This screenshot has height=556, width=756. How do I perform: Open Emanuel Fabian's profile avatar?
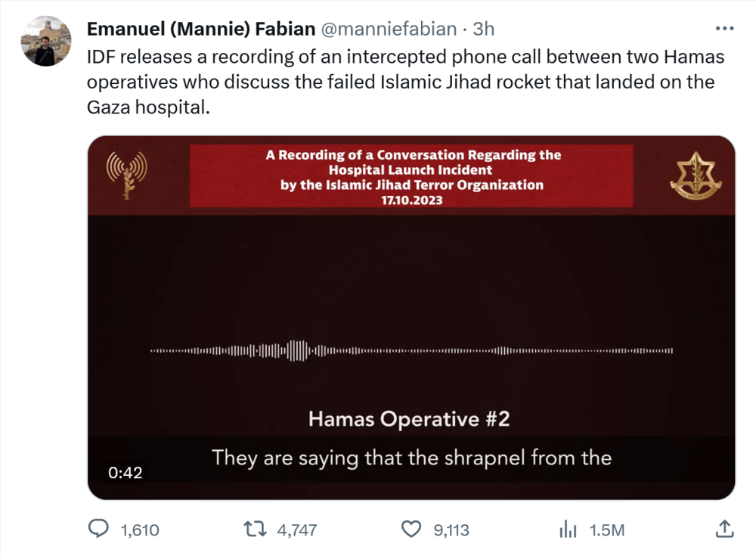46,41
